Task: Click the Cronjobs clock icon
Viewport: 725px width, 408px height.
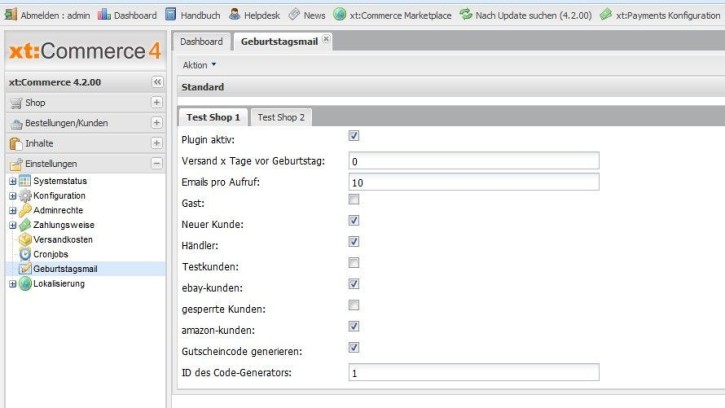Action: [x=25, y=254]
